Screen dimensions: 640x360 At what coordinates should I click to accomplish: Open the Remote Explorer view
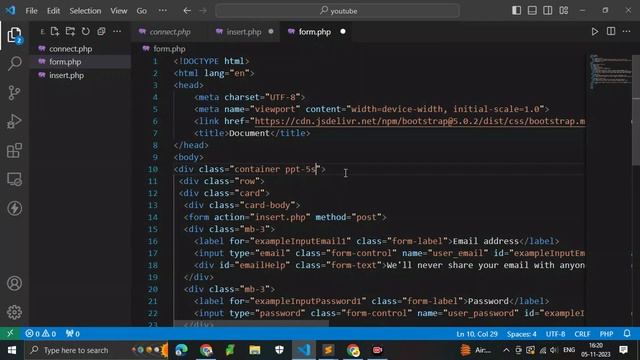[x=14, y=179]
